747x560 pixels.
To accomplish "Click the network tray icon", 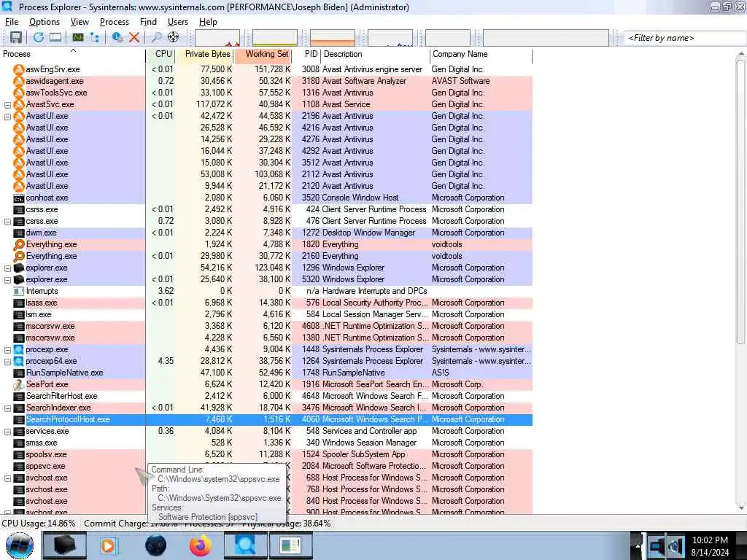I will click(x=657, y=545).
